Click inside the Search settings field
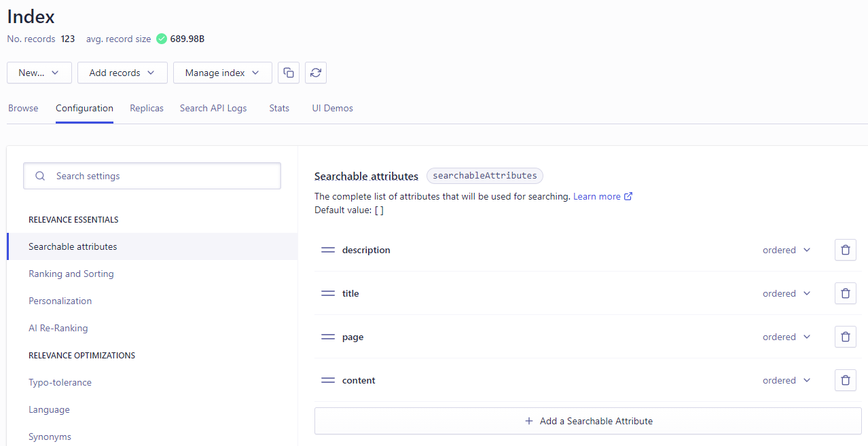The width and height of the screenshot is (868, 446). [151, 176]
